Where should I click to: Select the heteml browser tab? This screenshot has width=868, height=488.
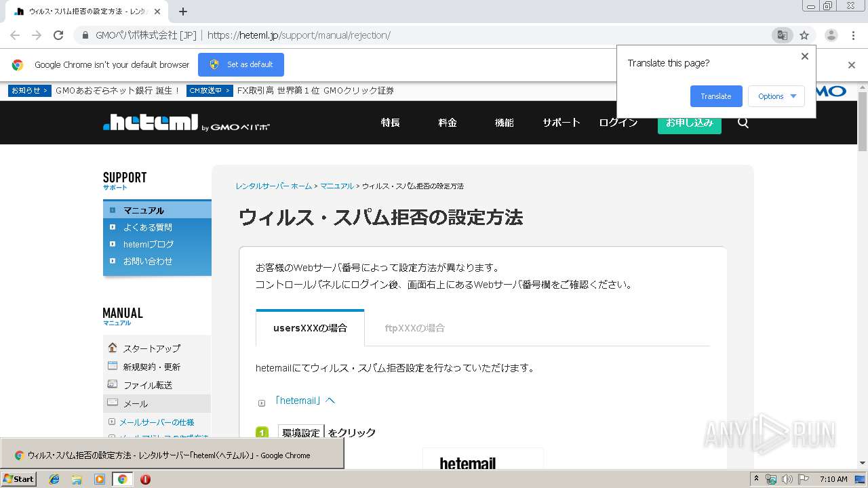point(88,12)
